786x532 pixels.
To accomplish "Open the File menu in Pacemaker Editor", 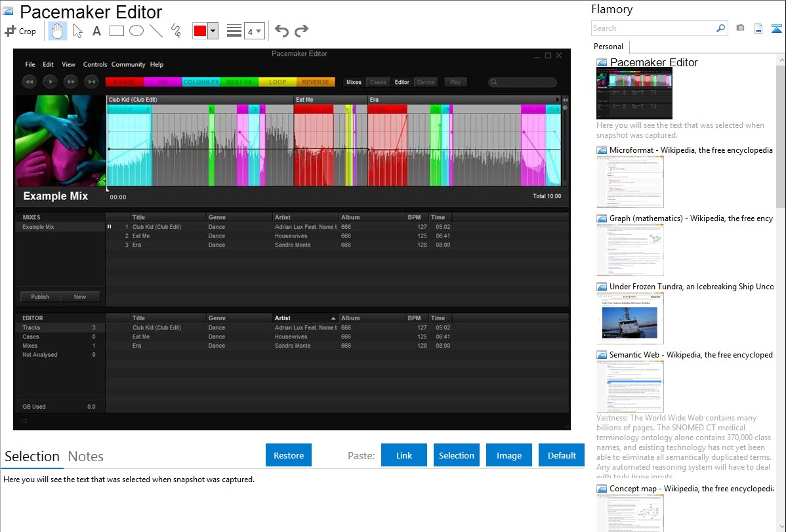I will (x=30, y=65).
